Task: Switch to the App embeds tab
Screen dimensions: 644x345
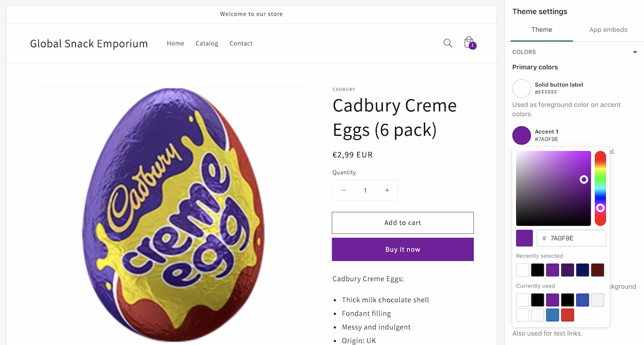Action: (x=608, y=30)
